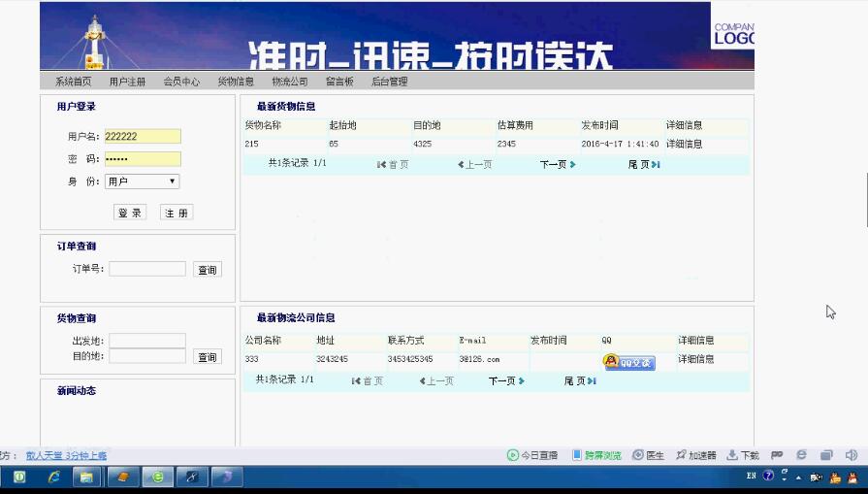This screenshot has height=494, width=868.
Task: Click 首页 in the cargo list pager
Action: pyautogui.click(x=393, y=164)
